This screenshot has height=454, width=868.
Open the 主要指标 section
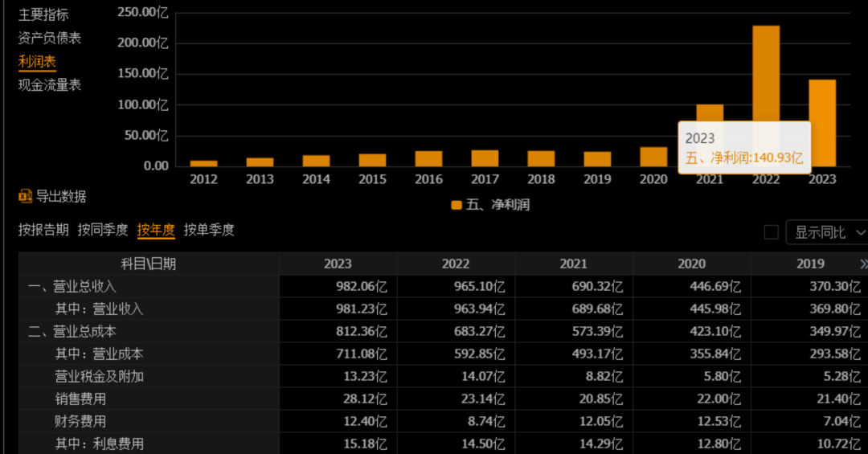click(x=43, y=15)
